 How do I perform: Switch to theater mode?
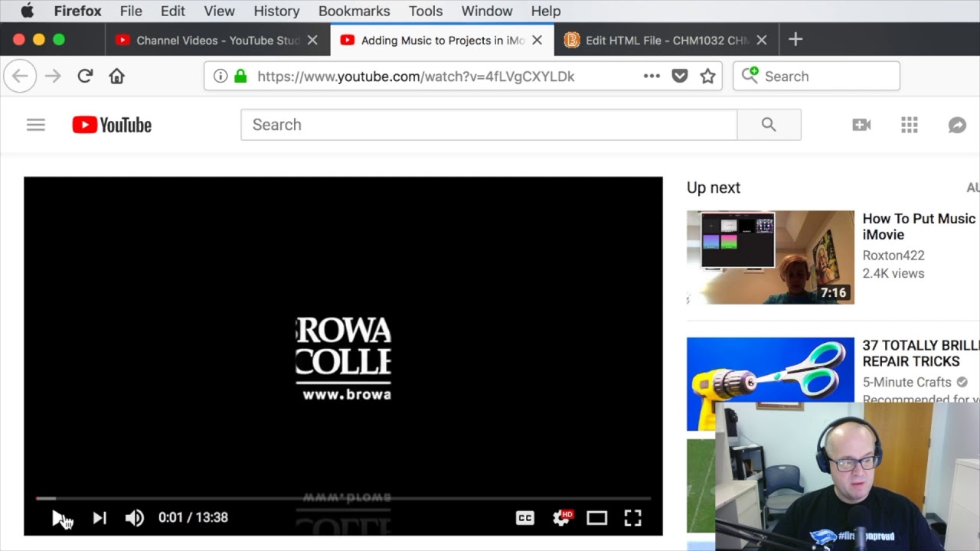[596, 518]
